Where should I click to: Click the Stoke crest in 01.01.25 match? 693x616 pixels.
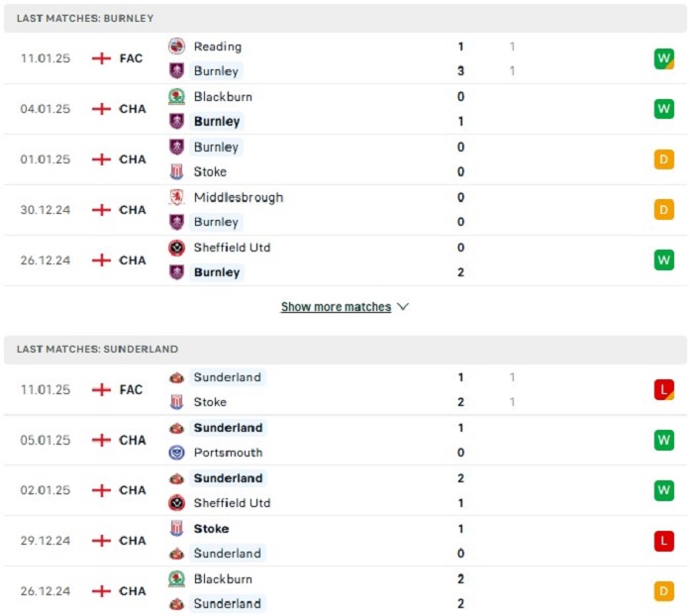pyautogui.click(x=176, y=171)
